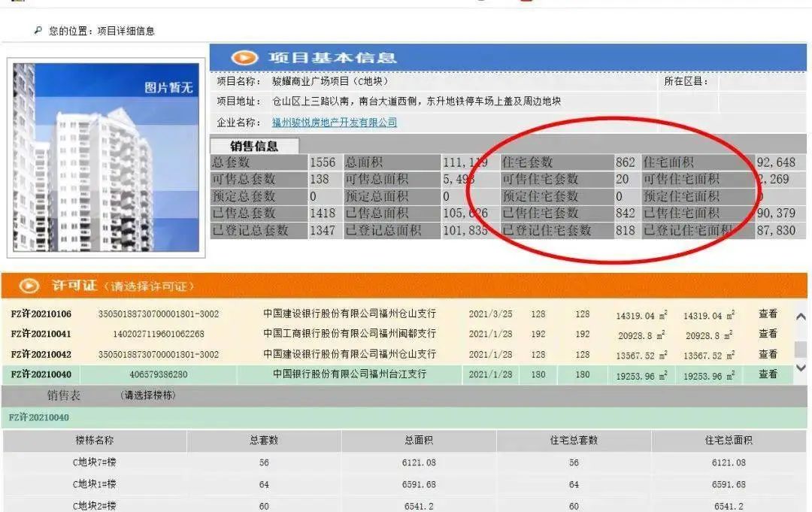Click bank name 中国工商银行股份有限公司福州闽都支行

(x=350, y=334)
